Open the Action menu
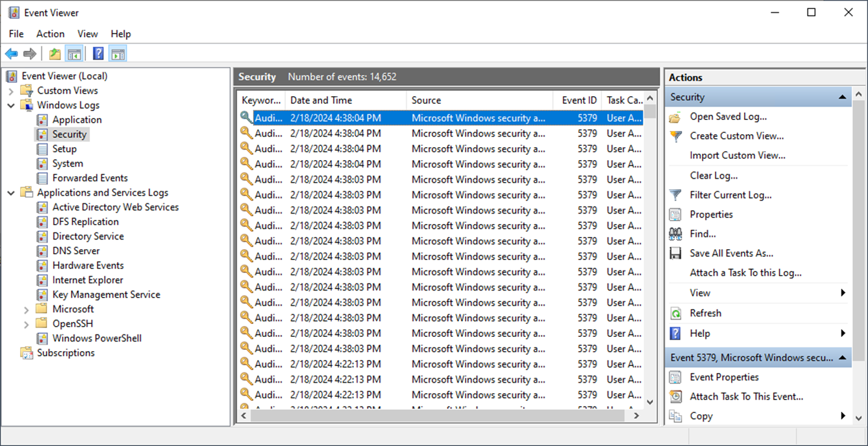Screen dimensions: 868x446 tap(50, 34)
